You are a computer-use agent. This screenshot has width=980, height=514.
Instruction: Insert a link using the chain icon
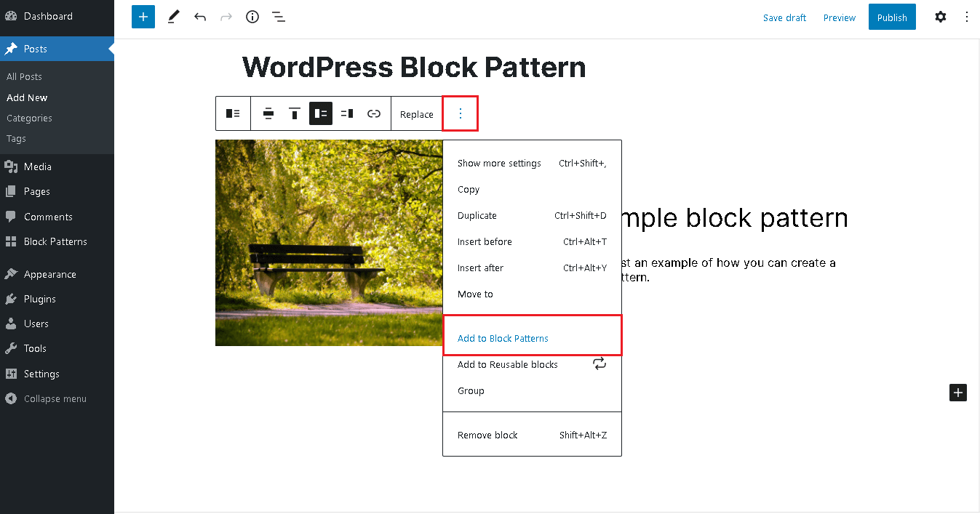click(373, 113)
